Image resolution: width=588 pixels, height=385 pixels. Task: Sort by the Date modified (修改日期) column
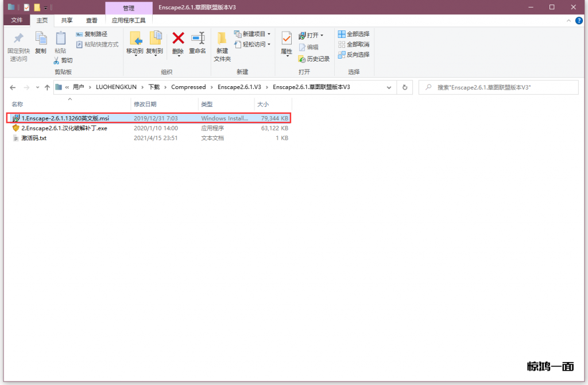tap(145, 104)
